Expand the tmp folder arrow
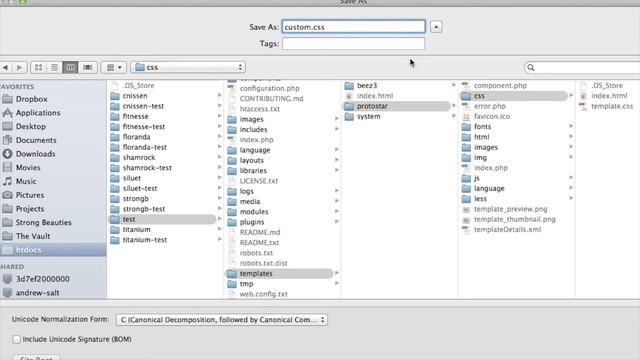The height and width of the screenshot is (360, 640). (x=337, y=283)
